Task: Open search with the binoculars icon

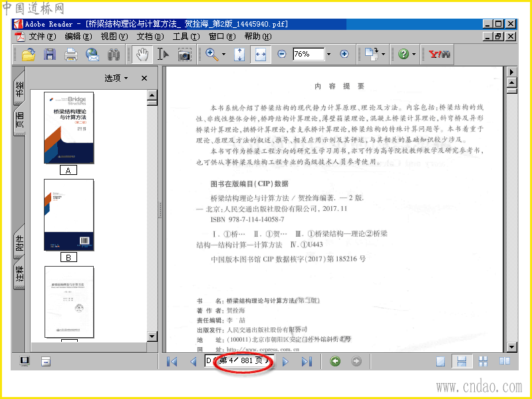Action: [x=114, y=55]
